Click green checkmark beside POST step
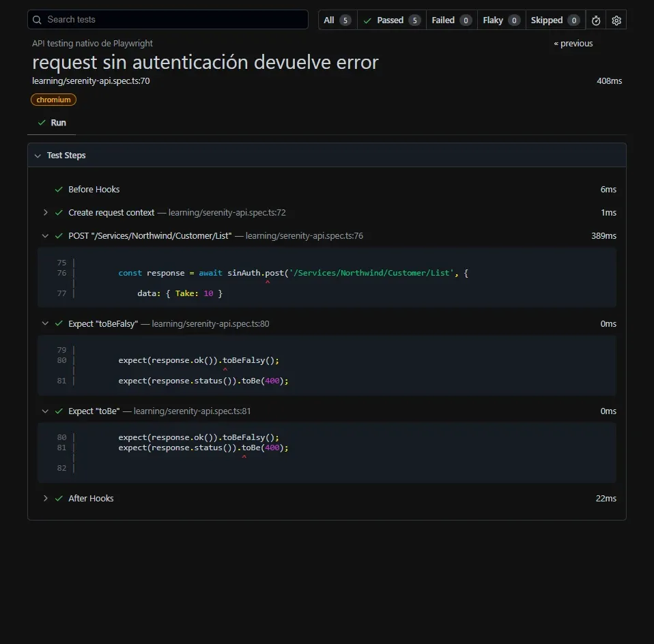Screen dimensions: 654x644 pos(59,236)
